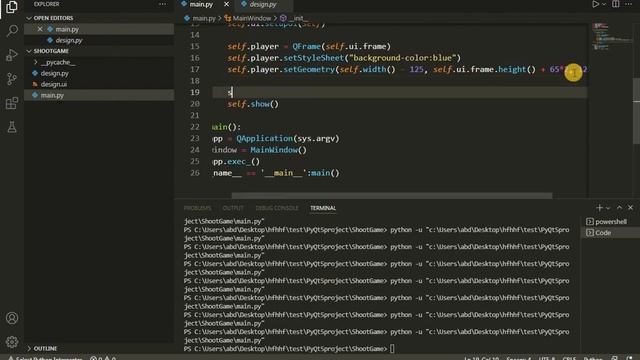Image resolution: width=640 pixels, height=360 pixels.
Task: Click 'setStyleSheet' on line 16
Action: 314,58
